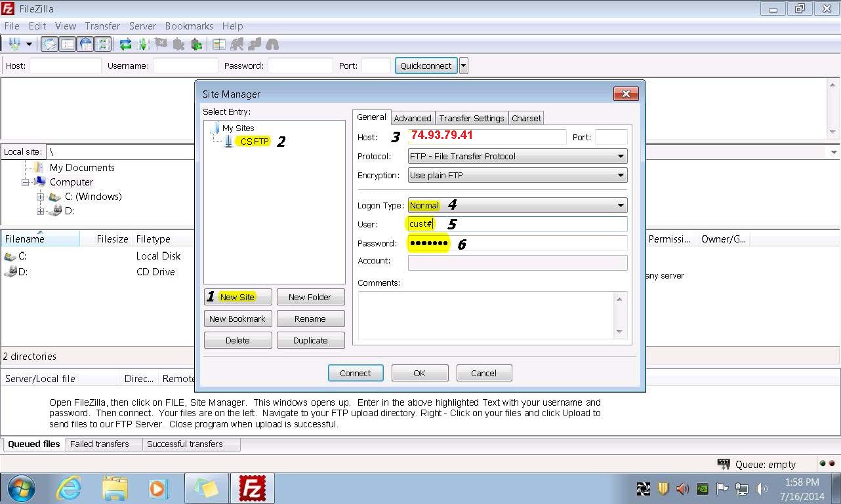The image size is (841, 504).
Task: Click the New Folder button
Action: click(310, 297)
